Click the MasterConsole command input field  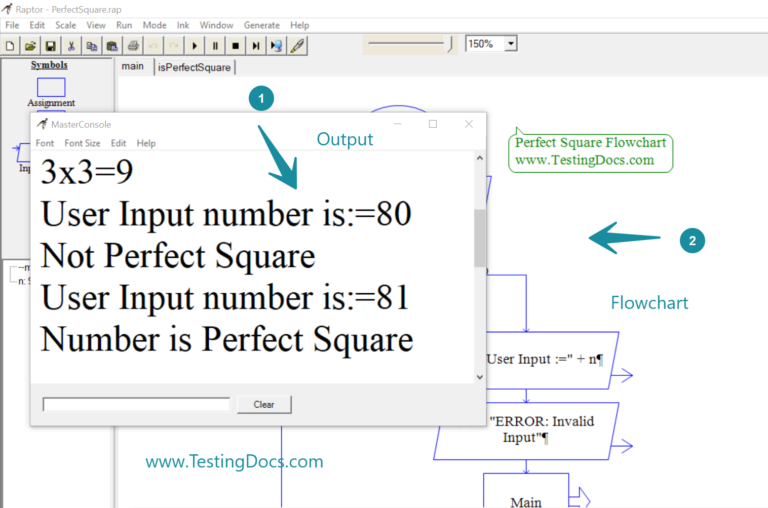tap(136, 404)
